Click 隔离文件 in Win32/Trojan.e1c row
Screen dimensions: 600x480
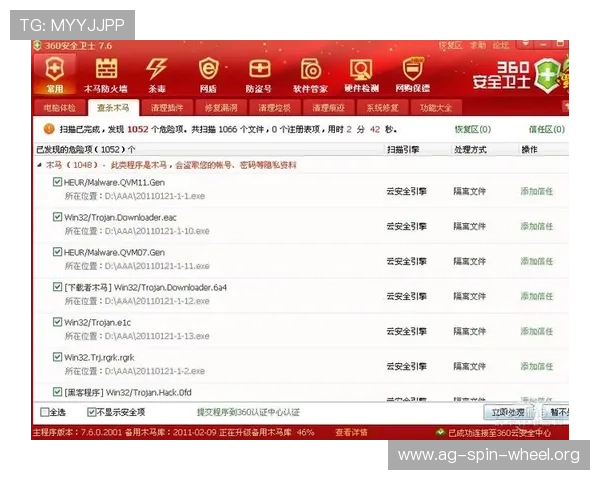tap(470, 331)
